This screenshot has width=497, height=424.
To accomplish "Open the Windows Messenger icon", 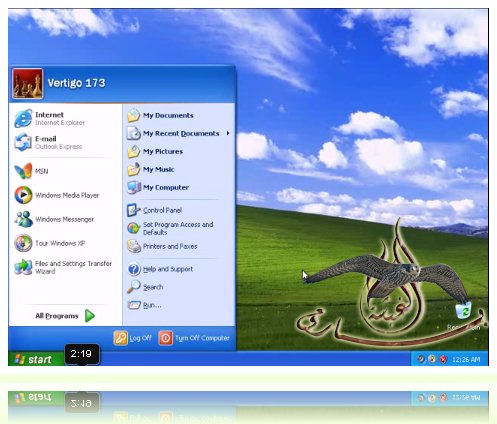I will coord(23,219).
